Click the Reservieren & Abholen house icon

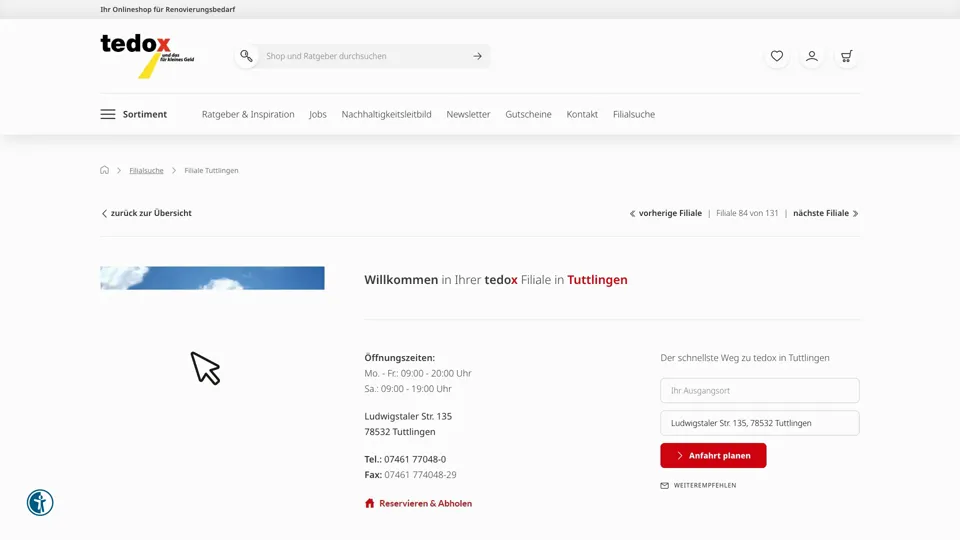pos(369,503)
